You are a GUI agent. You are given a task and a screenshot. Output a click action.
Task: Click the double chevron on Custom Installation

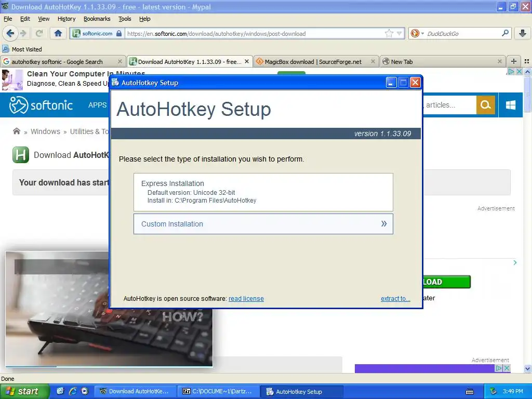pos(384,223)
